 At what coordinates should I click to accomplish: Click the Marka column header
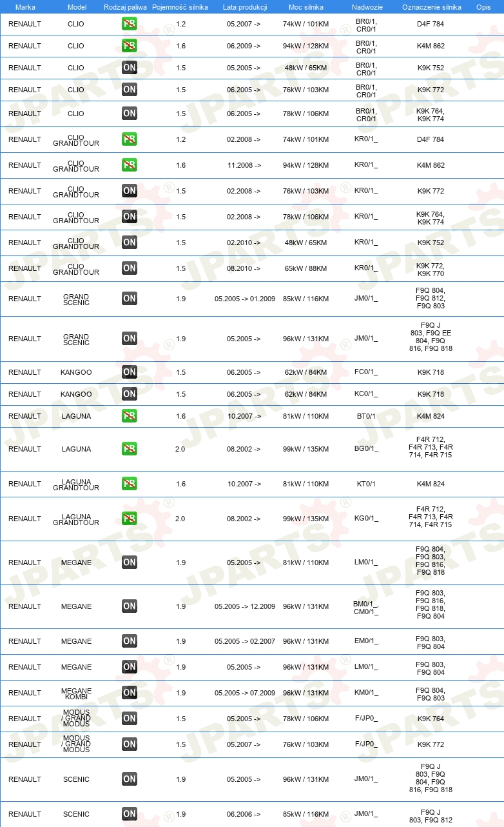24,7
